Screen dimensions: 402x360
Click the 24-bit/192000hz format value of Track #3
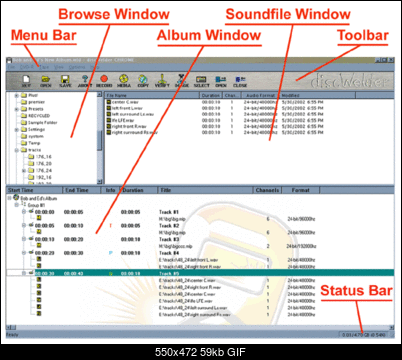(301, 246)
